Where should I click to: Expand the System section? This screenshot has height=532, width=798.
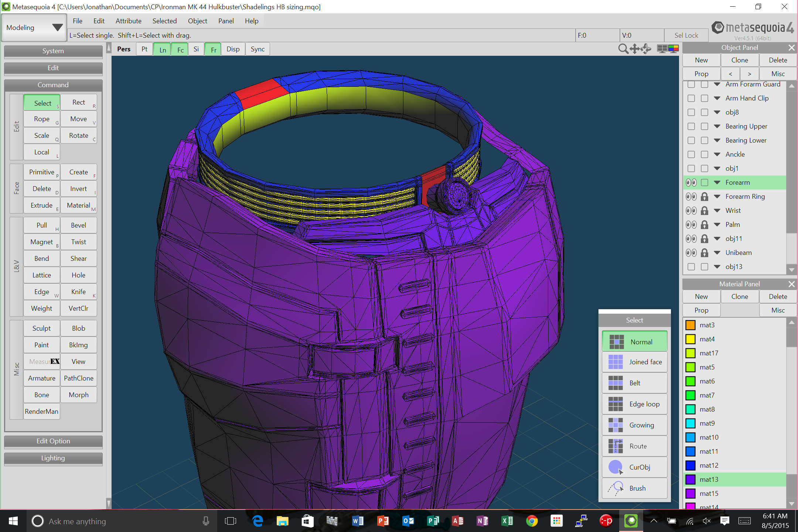53,51
